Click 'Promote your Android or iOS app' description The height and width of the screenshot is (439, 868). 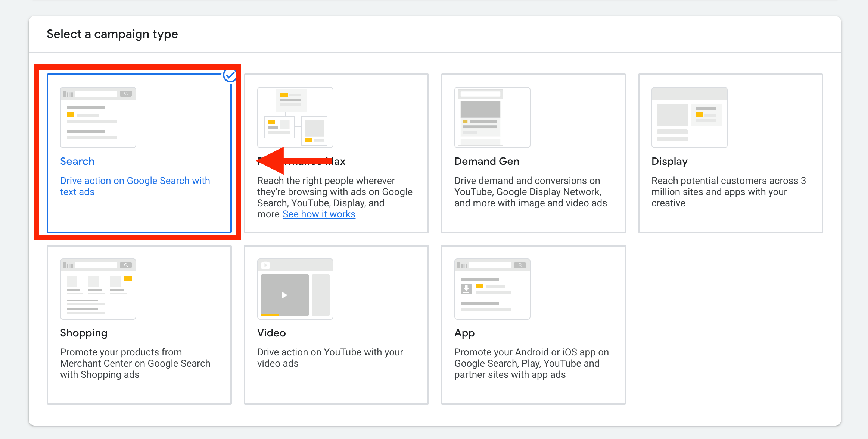pos(532,363)
